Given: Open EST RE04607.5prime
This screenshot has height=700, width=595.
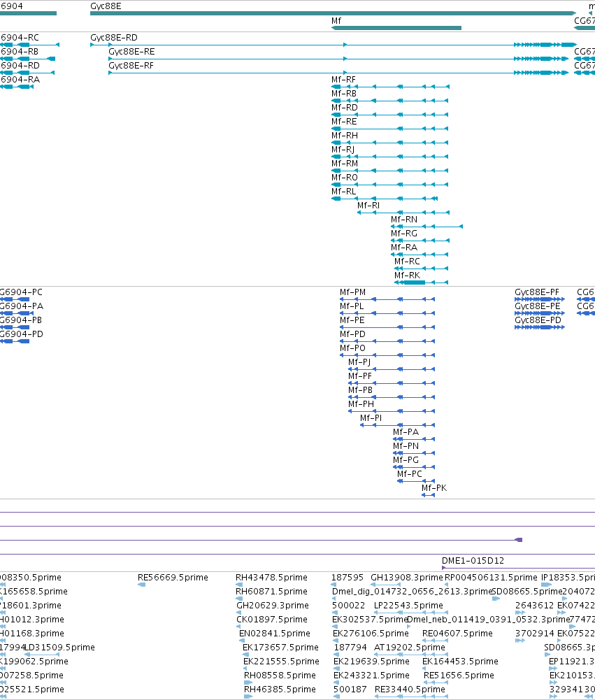Looking at the screenshot, I should 457,634.
